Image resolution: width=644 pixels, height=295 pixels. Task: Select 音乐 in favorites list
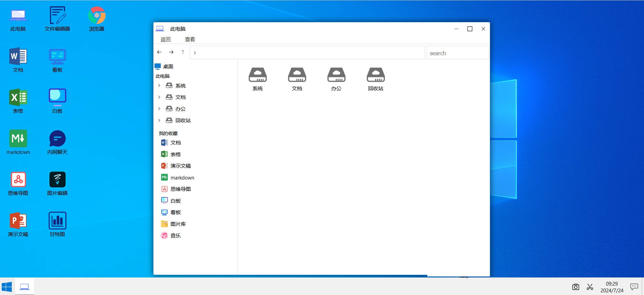175,236
